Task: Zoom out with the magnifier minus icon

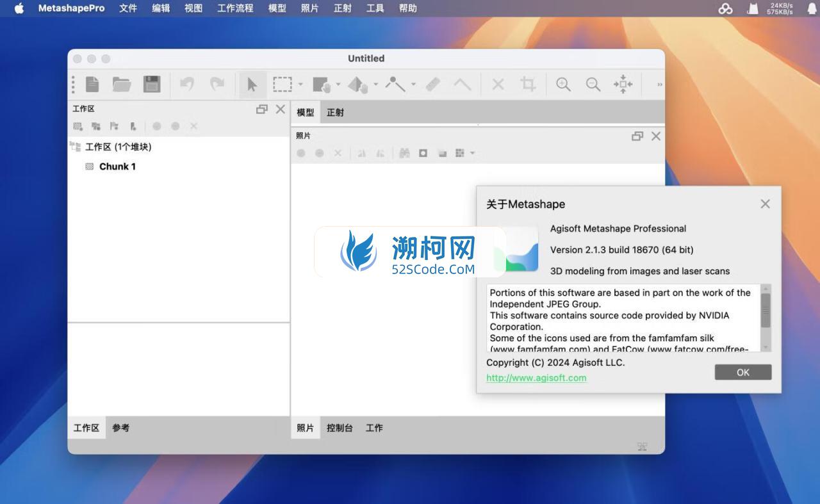Action: click(593, 84)
